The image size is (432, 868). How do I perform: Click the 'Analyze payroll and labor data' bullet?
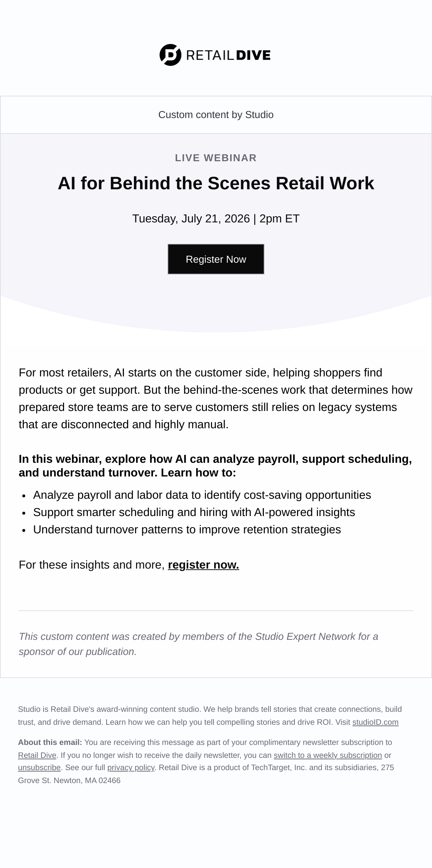point(202,495)
